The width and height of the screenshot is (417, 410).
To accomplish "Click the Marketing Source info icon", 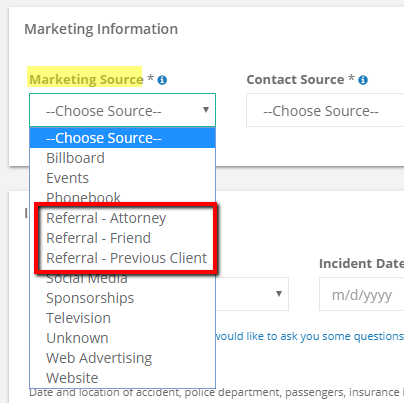I will (162, 80).
